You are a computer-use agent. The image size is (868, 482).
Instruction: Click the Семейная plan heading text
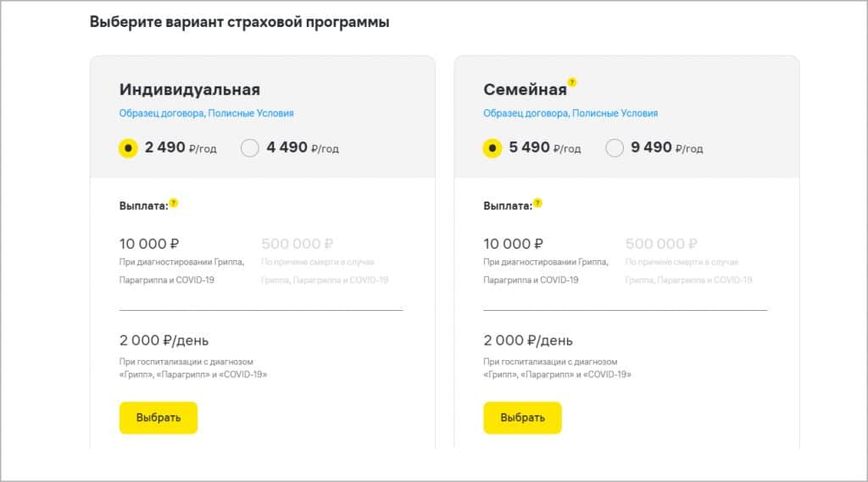525,90
